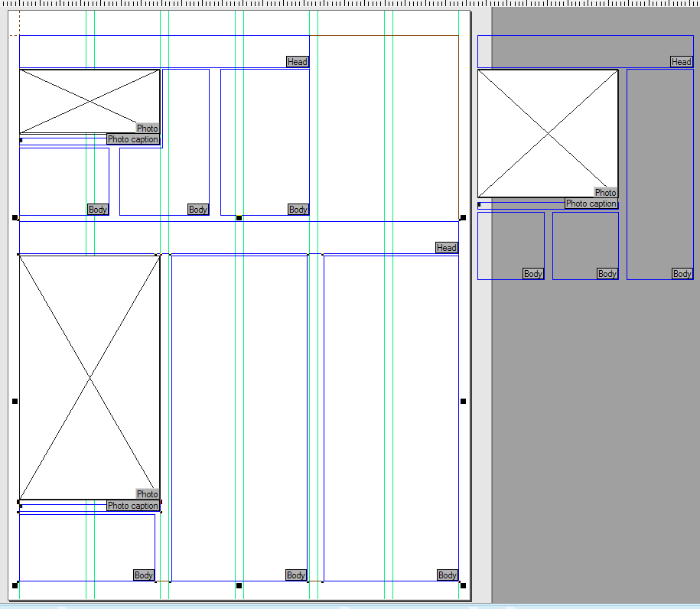The height and width of the screenshot is (609, 700).
Task: Select the tall Photo frame in second article
Action: click(x=90, y=377)
